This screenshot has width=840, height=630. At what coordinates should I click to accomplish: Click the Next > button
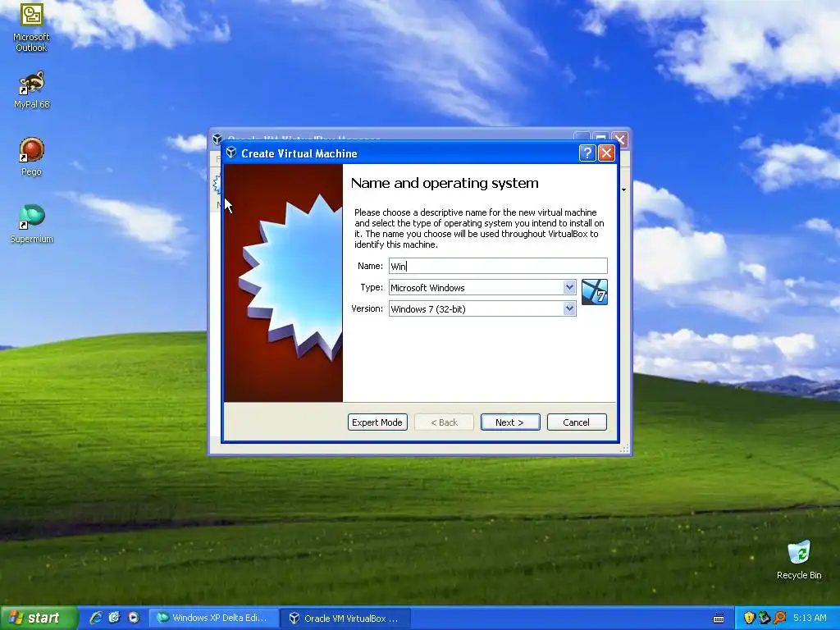tap(510, 422)
